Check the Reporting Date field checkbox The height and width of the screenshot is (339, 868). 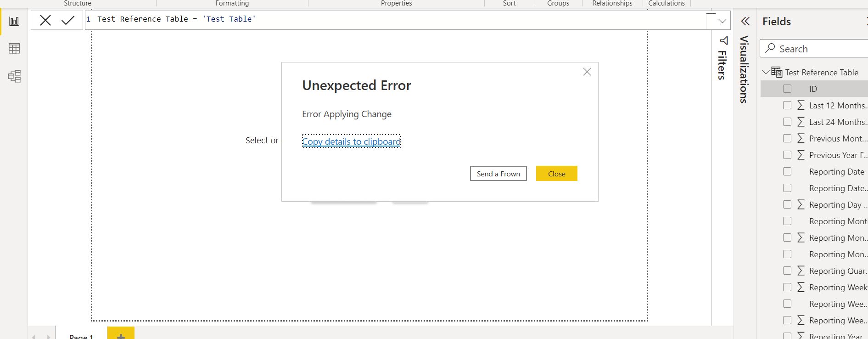click(787, 171)
